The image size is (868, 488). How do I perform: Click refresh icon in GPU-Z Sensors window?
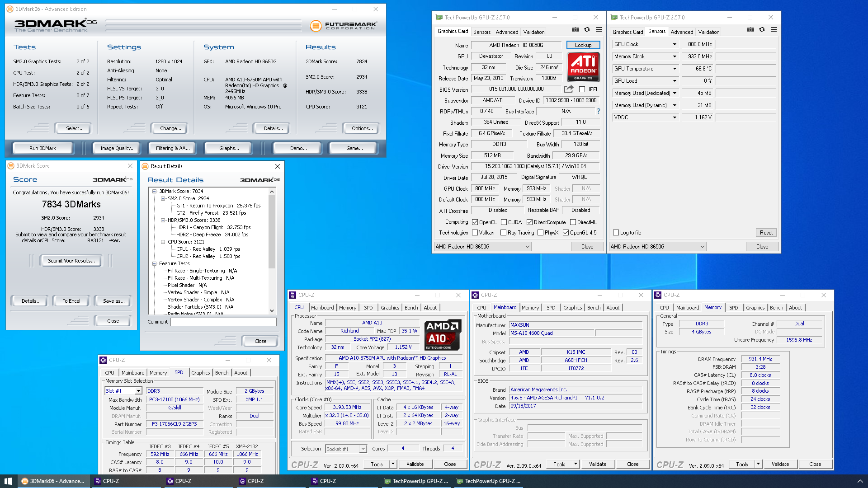point(762,30)
